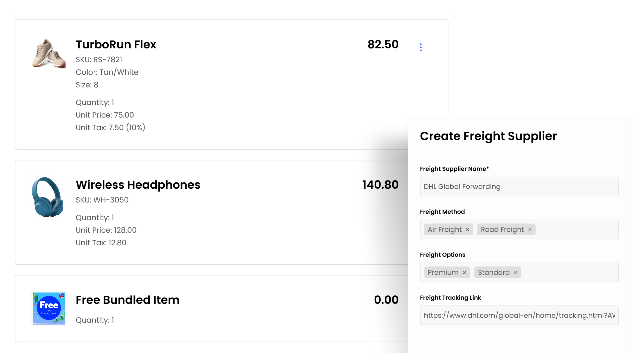Open the three-dot menu for TurboRun Flex
This screenshot has height=353, width=644.
[421, 47]
